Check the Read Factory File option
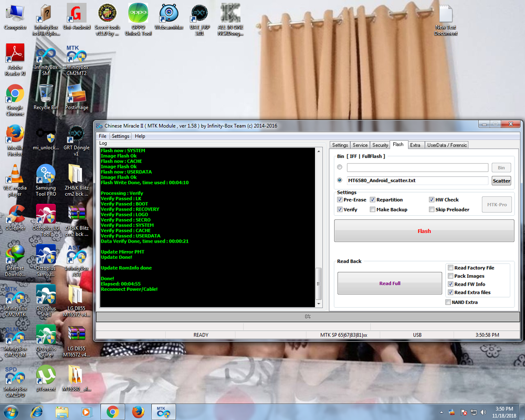Screen dimensions: 525x420 [x=471, y=268]
